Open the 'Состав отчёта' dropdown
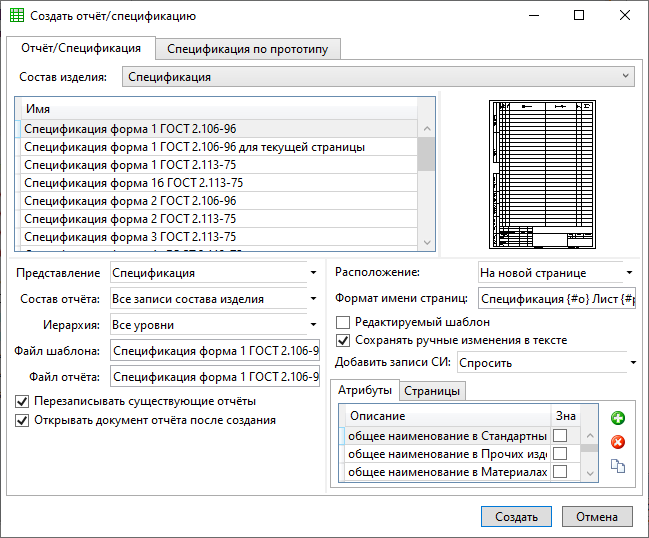 (x=313, y=298)
